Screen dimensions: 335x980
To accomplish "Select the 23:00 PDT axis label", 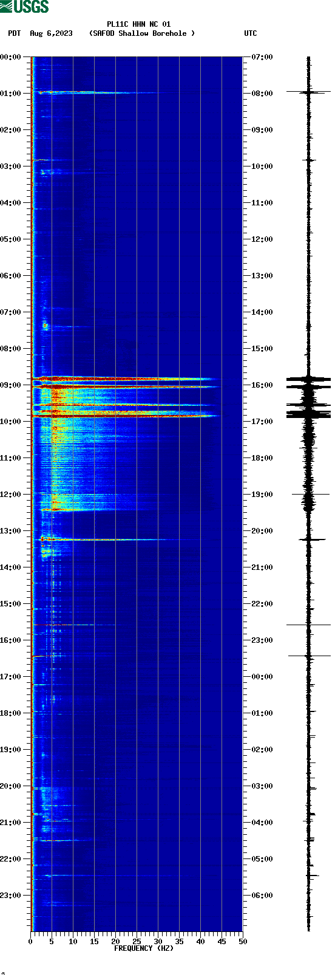I will coord(10,896).
